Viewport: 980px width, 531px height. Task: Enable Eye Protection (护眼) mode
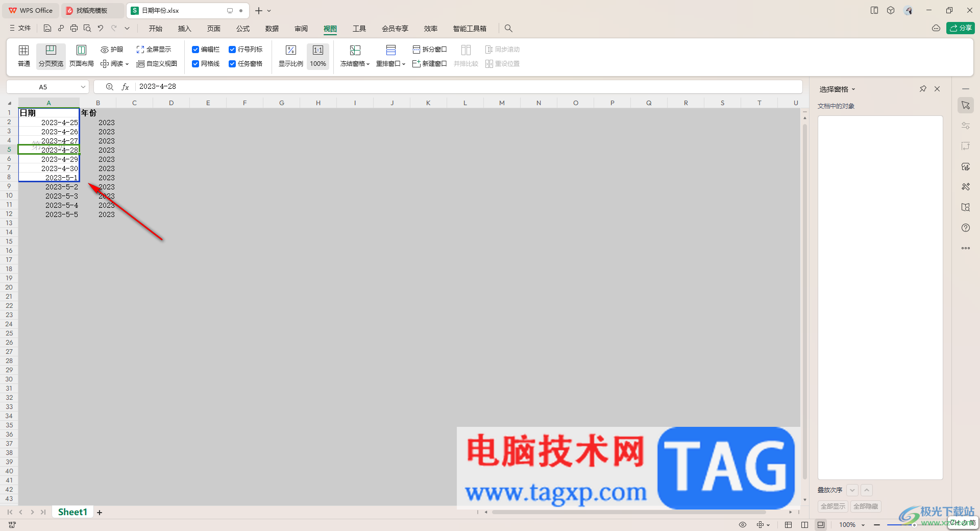pyautogui.click(x=112, y=50)
